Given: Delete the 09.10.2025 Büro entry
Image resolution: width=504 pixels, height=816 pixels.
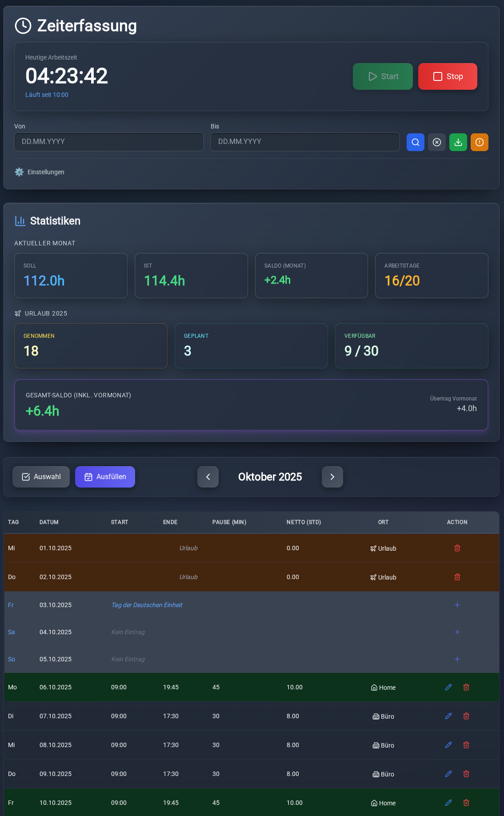Looking at the screenshot, I should tap(466, 774).
